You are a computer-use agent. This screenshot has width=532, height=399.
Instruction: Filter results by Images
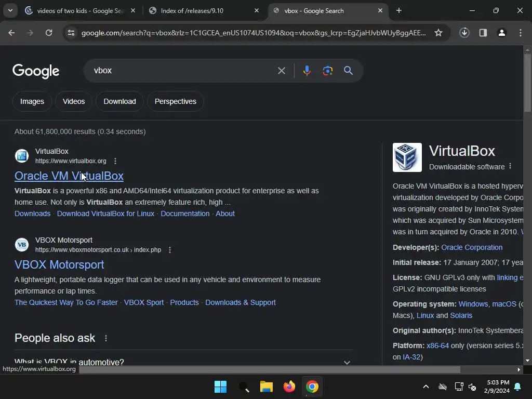[x=32, y=101]
